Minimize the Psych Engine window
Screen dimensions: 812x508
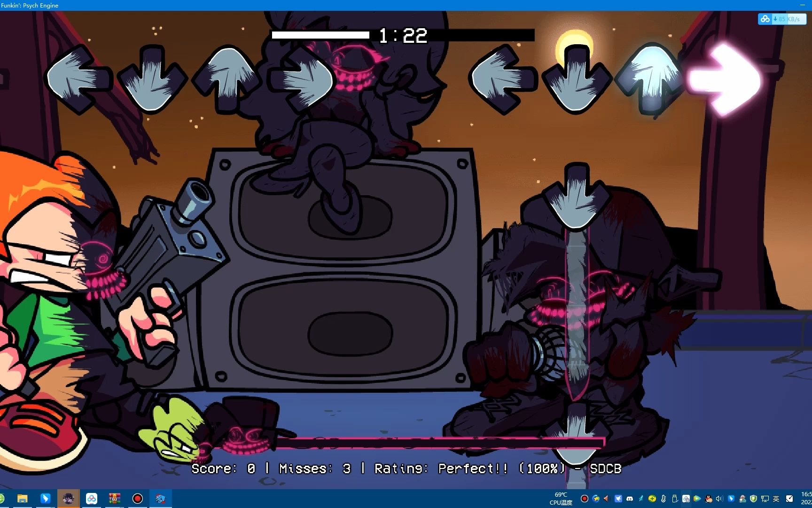pyautogui.click(x=802, y=5)
